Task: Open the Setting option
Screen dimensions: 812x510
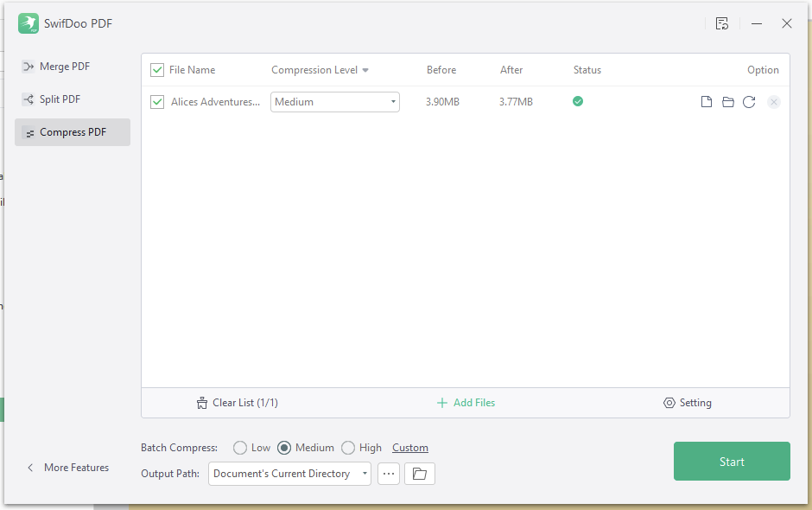Action: point(688,403)
